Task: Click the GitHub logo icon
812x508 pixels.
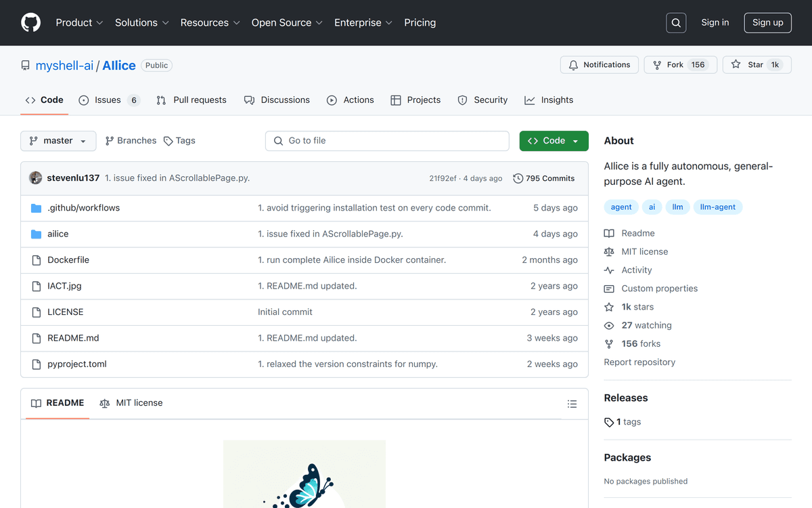Action: coord(31,22)
